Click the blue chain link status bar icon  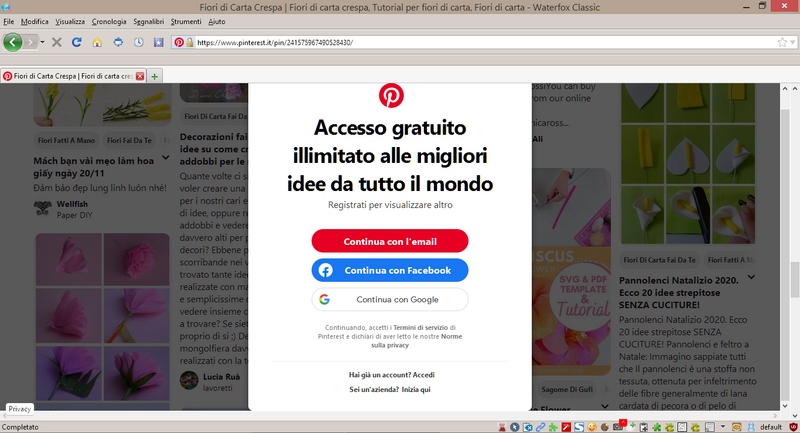[x=541, y=427]
